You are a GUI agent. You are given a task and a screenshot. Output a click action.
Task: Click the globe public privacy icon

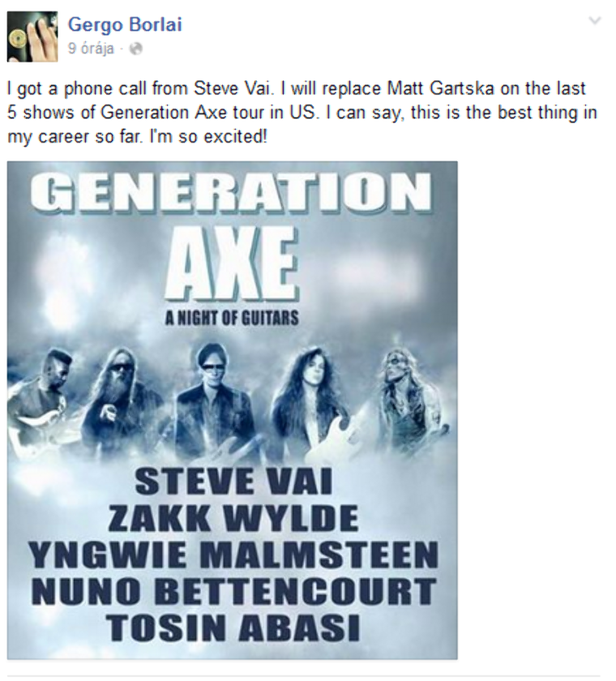(136, 49)
